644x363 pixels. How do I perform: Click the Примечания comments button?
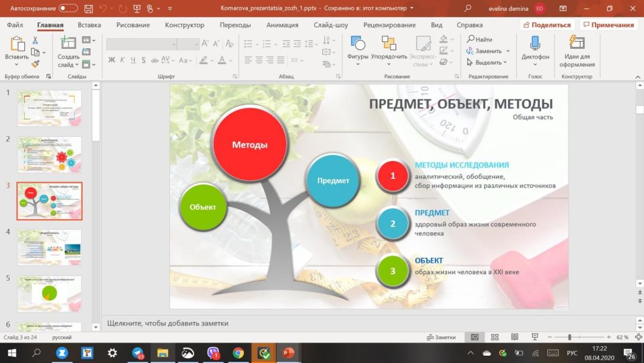608,25
